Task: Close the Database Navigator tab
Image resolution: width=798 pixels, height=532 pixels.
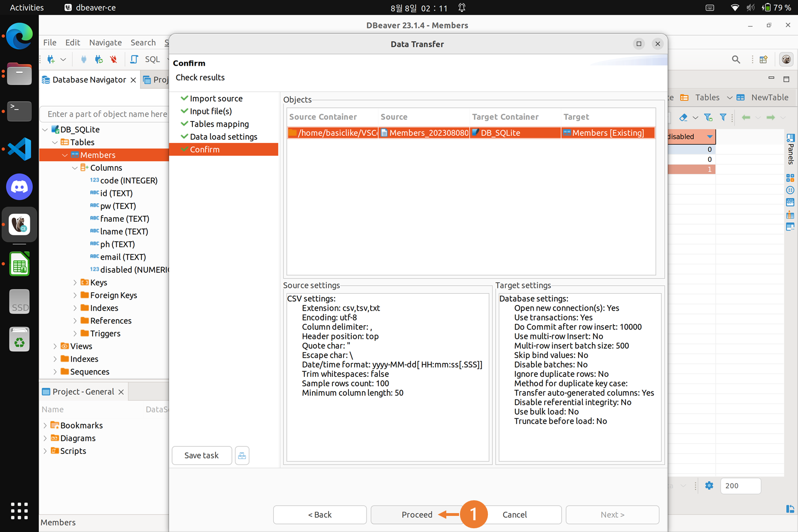Action: click(133, 80)
